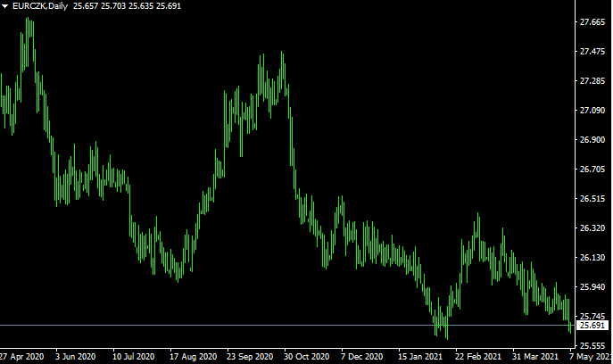Click the 26.900 price axis value

point(592,140)
